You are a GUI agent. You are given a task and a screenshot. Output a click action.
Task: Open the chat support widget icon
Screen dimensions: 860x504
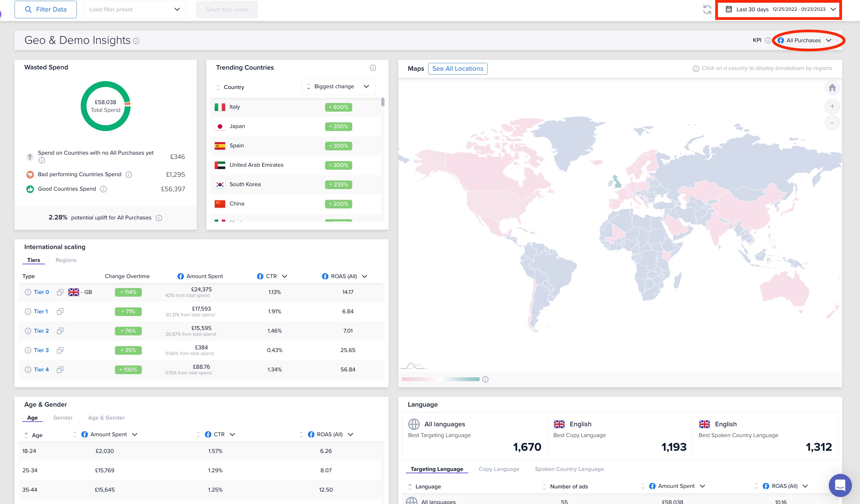tap(840, 485)
